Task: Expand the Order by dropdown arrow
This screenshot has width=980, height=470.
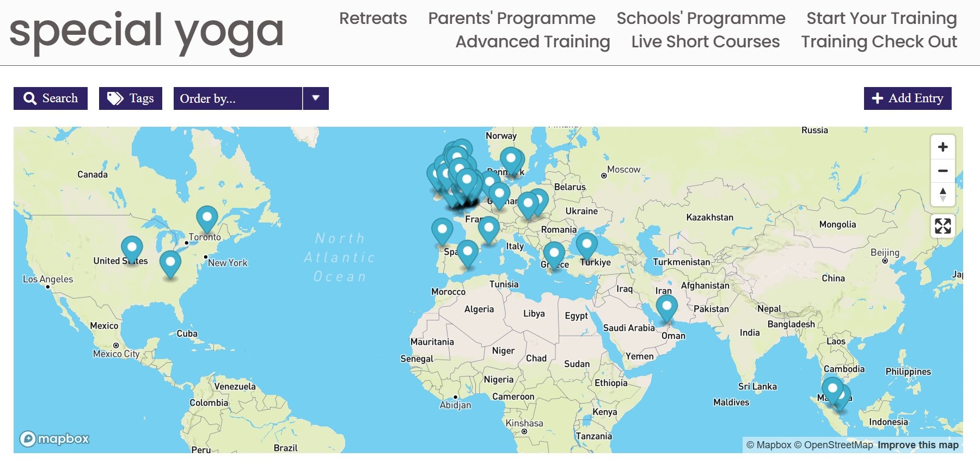Action: [x=316, y=98]
